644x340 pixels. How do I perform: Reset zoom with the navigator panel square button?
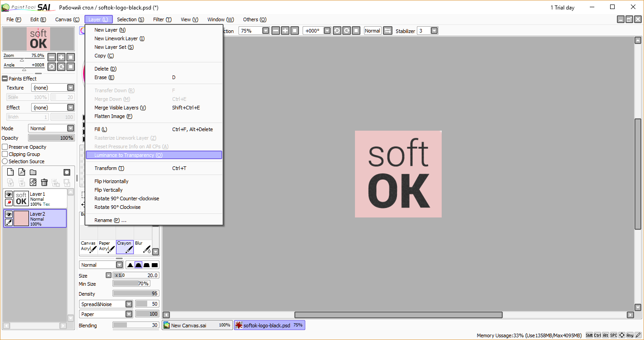point(70,57)
